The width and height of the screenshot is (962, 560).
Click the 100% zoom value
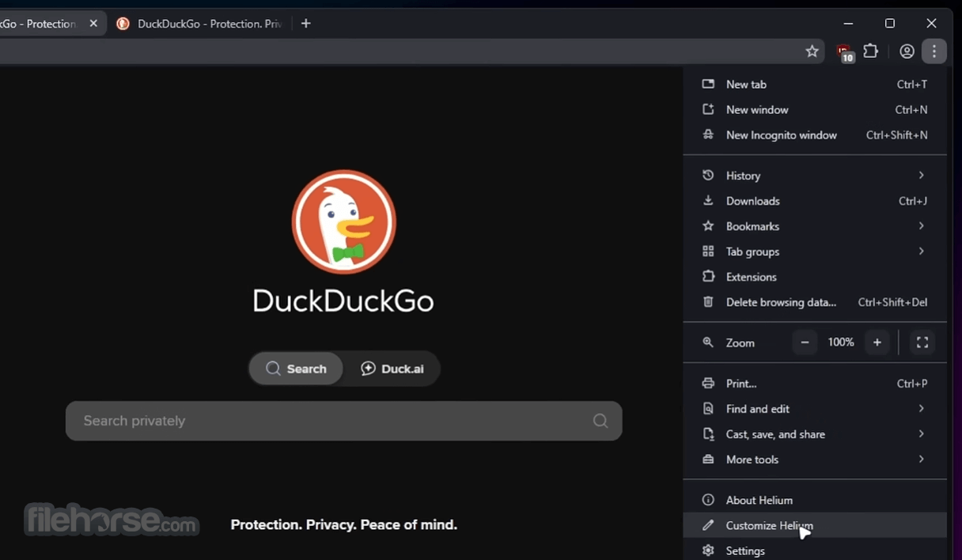coord(841,342)
